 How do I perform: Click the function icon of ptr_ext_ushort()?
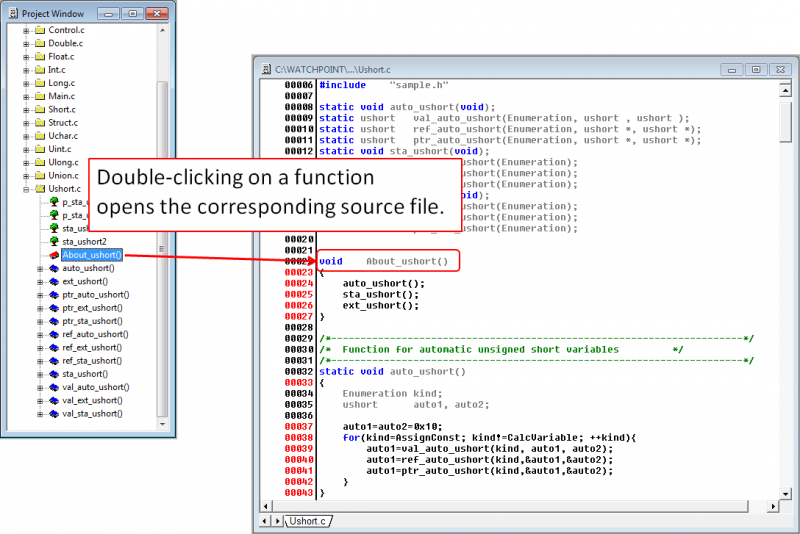(x=54, y=308)
